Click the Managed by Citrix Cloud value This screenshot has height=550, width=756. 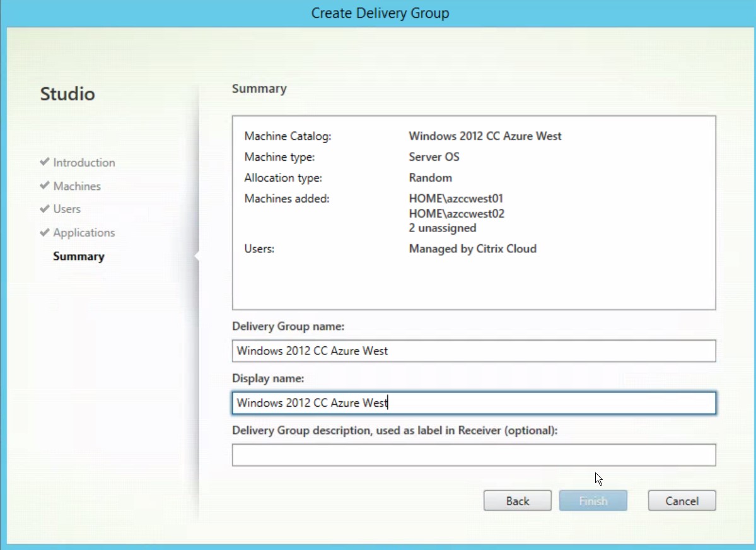[x=472, y=249]
